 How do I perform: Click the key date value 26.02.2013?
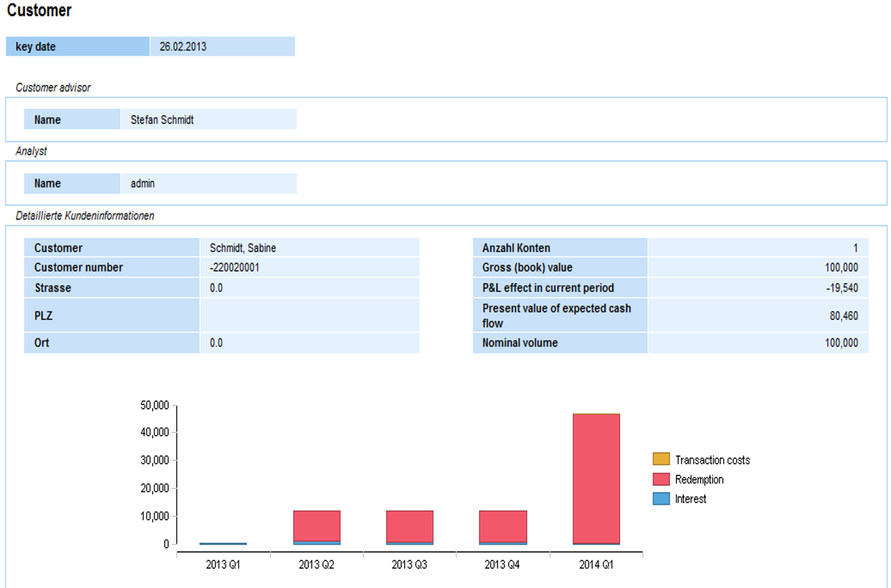pyautogui.click(x=183, y=46)
